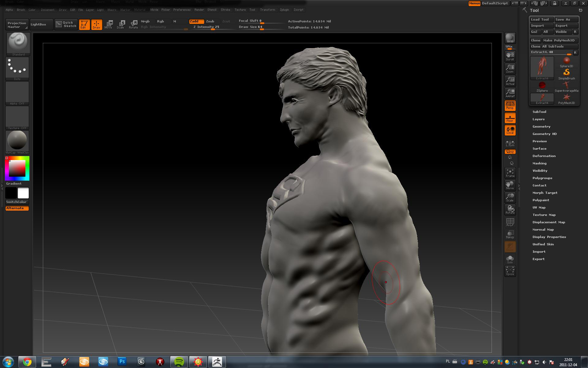This screenshot has width=588, height=368.
Task: Adjust the Focal Shift slider
Action: [261, 21]
